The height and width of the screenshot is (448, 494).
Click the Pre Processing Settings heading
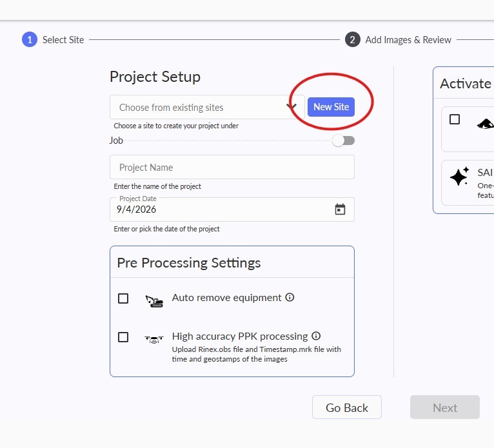[189, 263]
